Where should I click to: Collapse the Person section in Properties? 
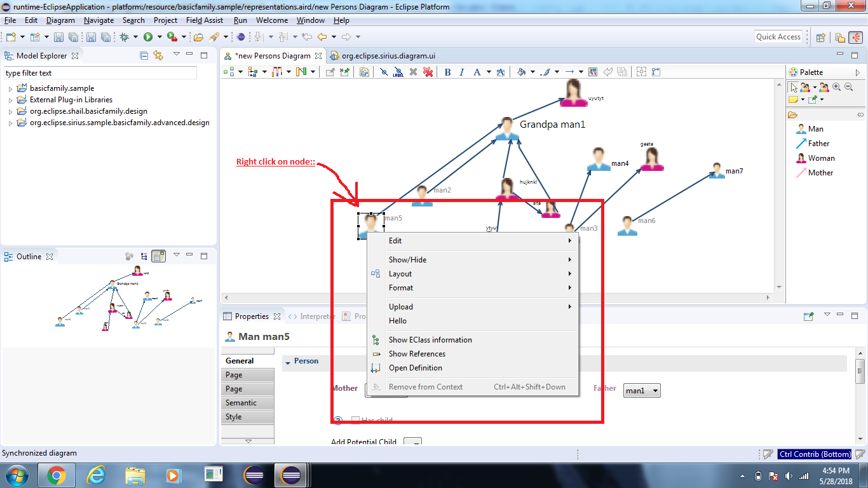288,362
